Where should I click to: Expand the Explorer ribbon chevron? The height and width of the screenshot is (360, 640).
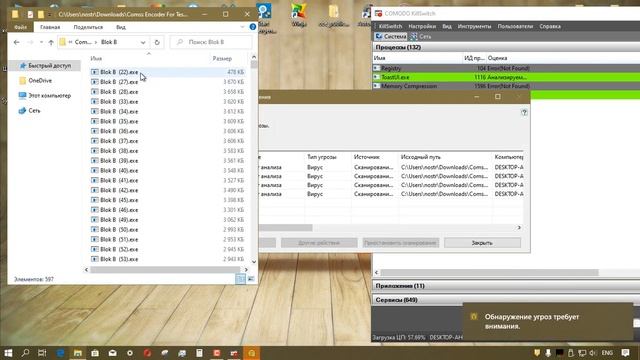click(x=242, y=27)
